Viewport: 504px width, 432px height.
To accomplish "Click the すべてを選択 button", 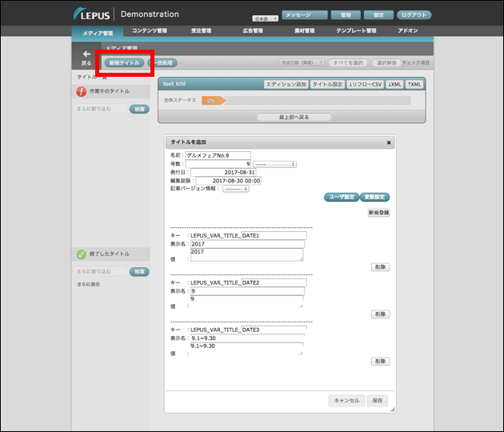I will coord(348,62).
